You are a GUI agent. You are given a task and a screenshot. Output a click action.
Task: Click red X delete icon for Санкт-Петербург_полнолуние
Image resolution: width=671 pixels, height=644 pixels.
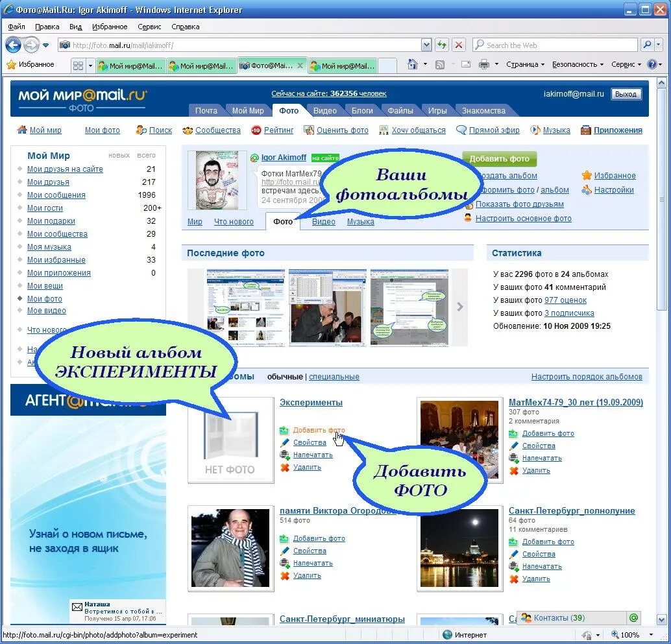coord(513,579)
